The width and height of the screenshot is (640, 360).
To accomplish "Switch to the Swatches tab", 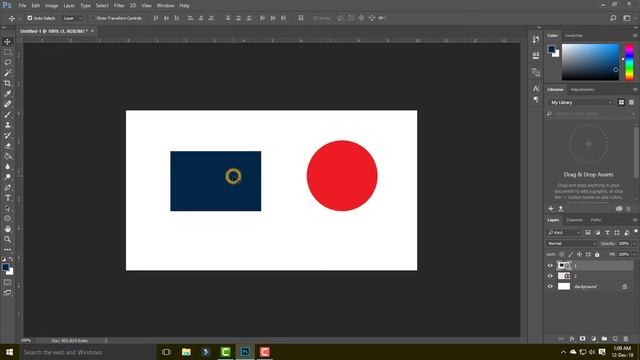I will pyautogui.click(x=573, y=36).
